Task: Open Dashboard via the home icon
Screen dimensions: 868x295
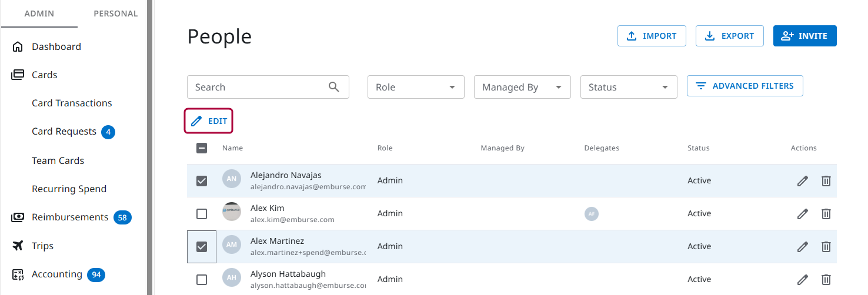Action: 18,47
